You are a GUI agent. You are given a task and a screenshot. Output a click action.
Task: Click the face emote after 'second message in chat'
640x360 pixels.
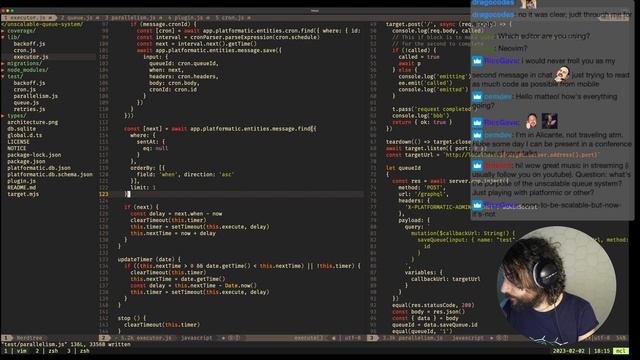pos(562,74)
